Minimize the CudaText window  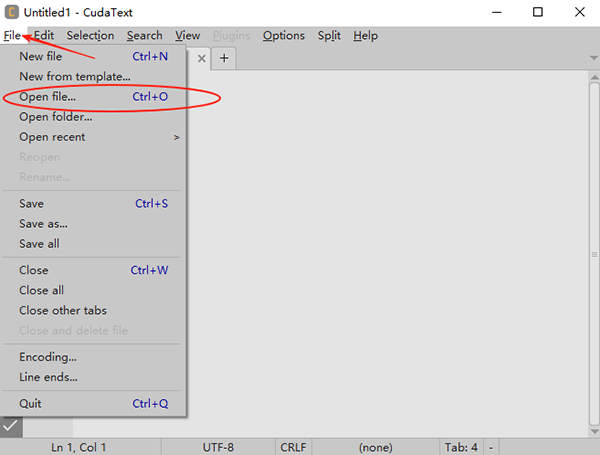pyautogui.click(x=497, y=12)
